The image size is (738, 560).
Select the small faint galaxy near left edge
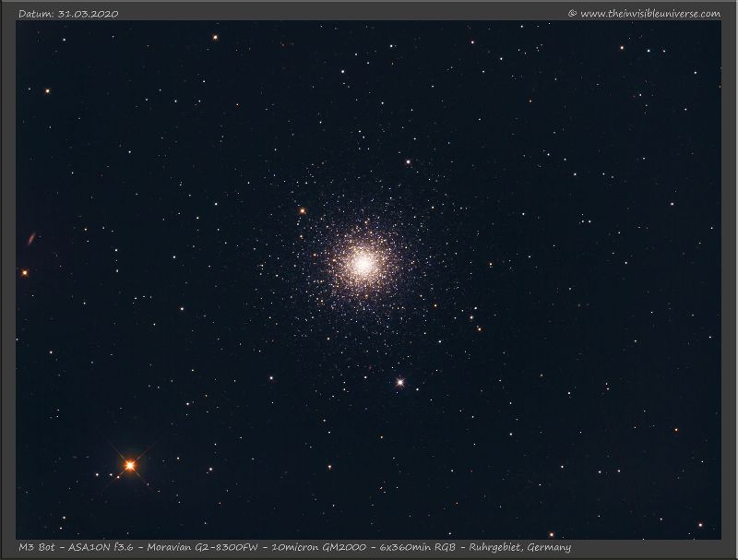(x=32, y=239)
